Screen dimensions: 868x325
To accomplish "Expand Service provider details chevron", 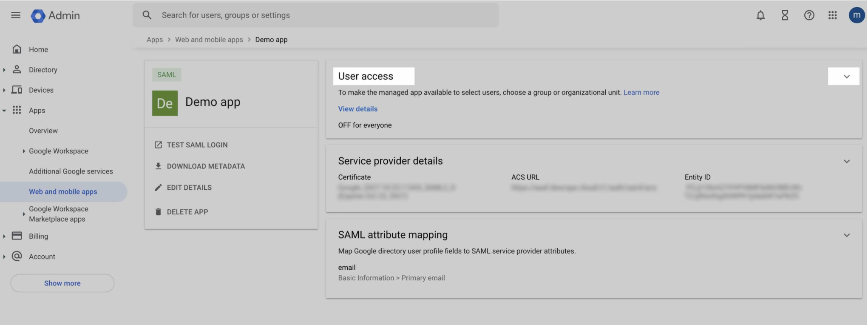I will [846, 161].
